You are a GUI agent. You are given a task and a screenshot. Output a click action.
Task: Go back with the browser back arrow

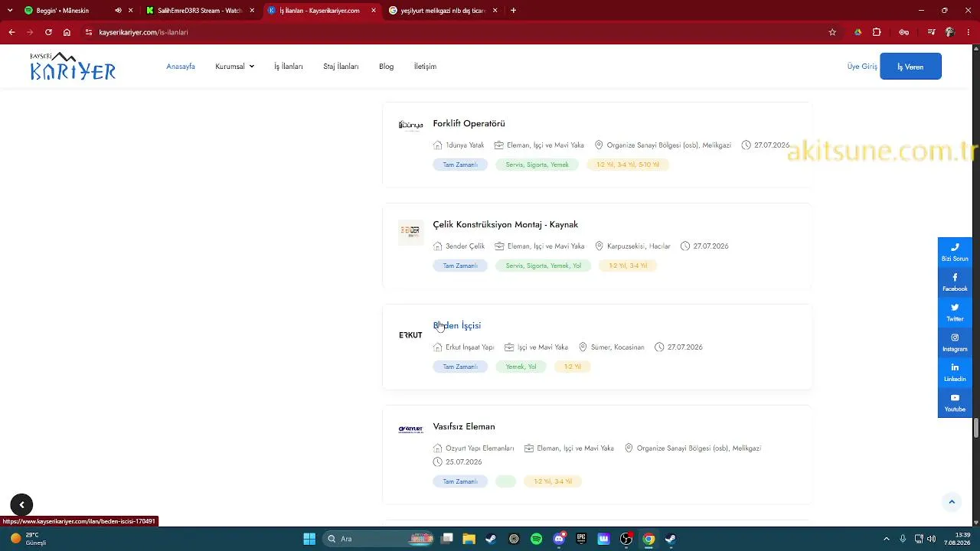11,32
